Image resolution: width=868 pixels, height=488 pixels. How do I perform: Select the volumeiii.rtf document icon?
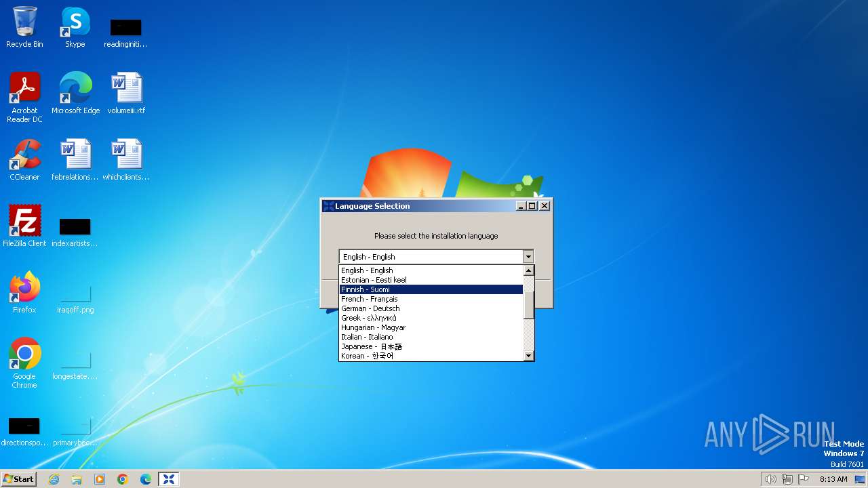[126, 93]
